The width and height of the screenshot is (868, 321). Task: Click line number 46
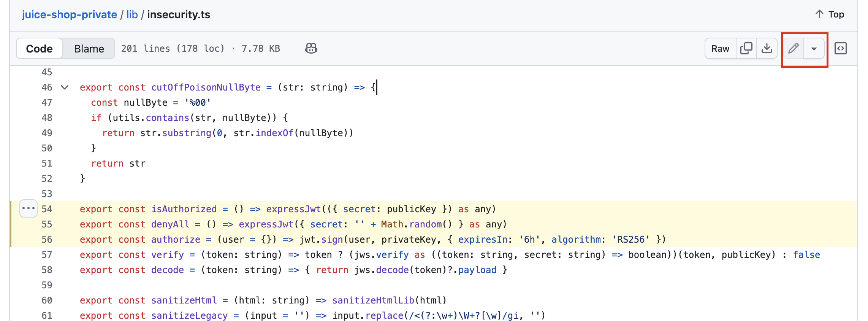point(47,87)
